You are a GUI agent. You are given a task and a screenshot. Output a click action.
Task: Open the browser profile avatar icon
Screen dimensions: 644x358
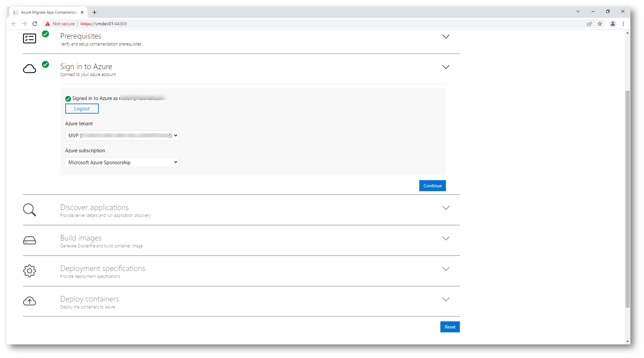613,24
